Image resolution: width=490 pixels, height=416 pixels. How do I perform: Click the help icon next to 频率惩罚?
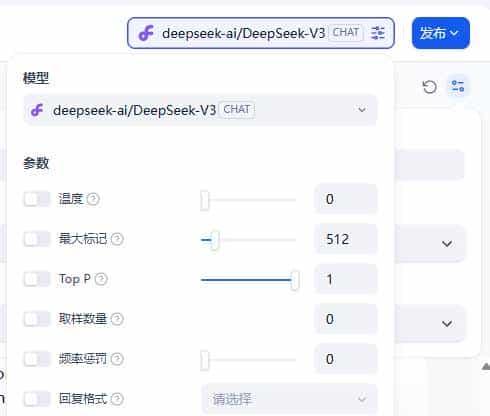[x=117, y=359]
